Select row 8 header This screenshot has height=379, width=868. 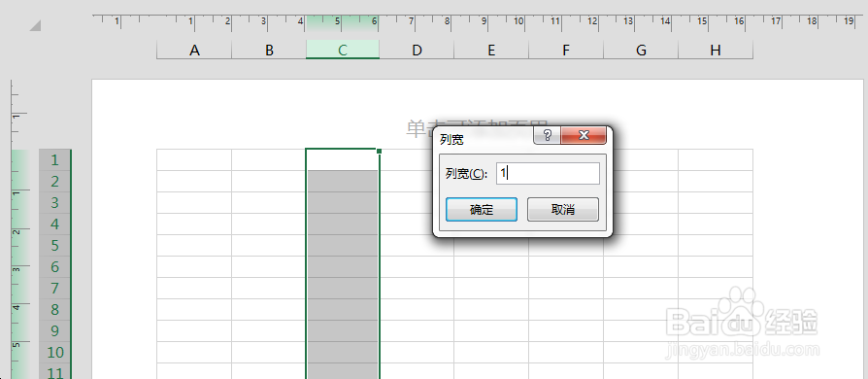[x=54, y=309]
